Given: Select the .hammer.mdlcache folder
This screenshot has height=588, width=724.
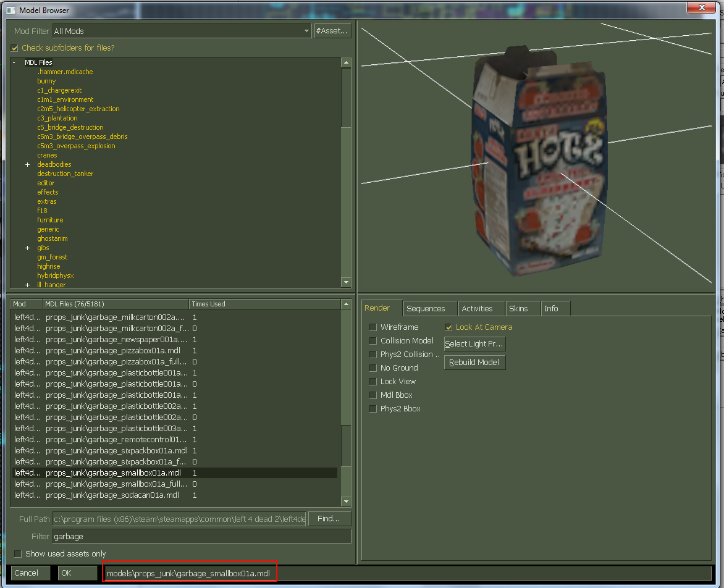Looking at the screenshot, I should [x=65, y=72].
